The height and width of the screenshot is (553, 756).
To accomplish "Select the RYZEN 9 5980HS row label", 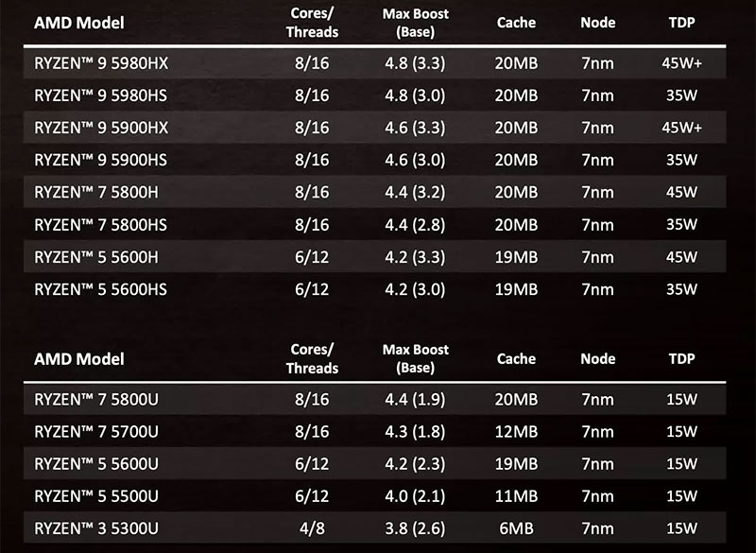I will pyautogui.click(x=100, y=95).
